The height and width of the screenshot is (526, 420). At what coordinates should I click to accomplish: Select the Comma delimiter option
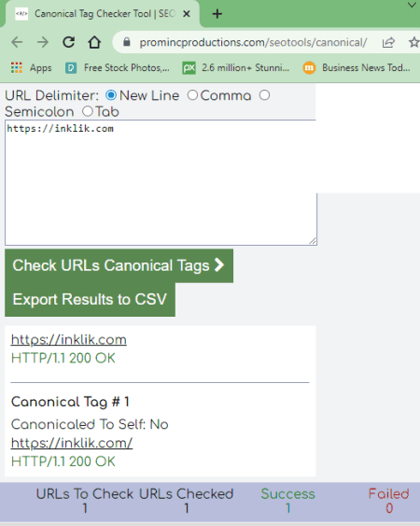(192, 95)
